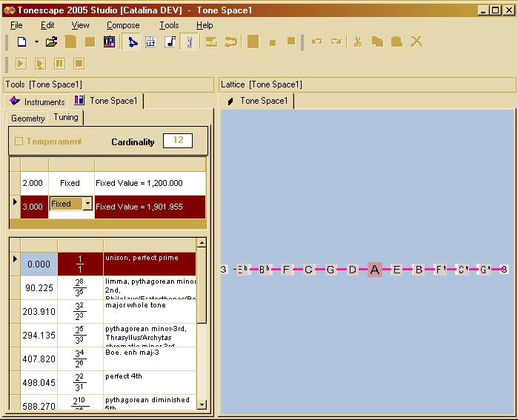
Task: Click the F node in the lattice
Action: pyautogui.click(x=286, y=270)
